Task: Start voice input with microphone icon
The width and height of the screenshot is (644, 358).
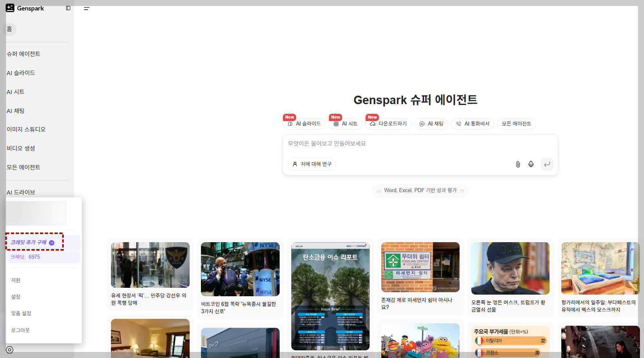Action: pyautogui.click(x=531, y=164)
